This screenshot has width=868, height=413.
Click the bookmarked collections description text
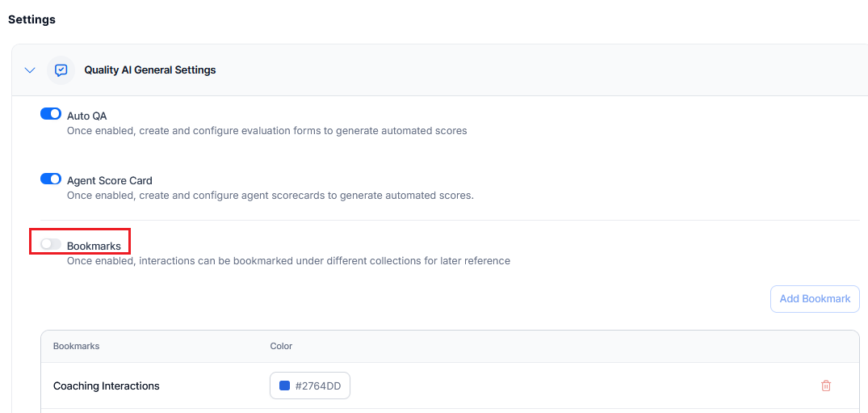pos(288,261)
